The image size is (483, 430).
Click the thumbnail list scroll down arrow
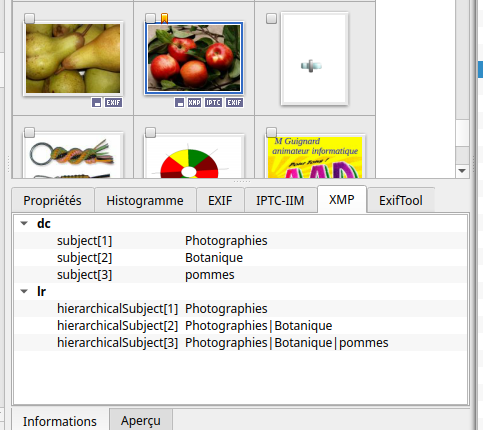462,171
